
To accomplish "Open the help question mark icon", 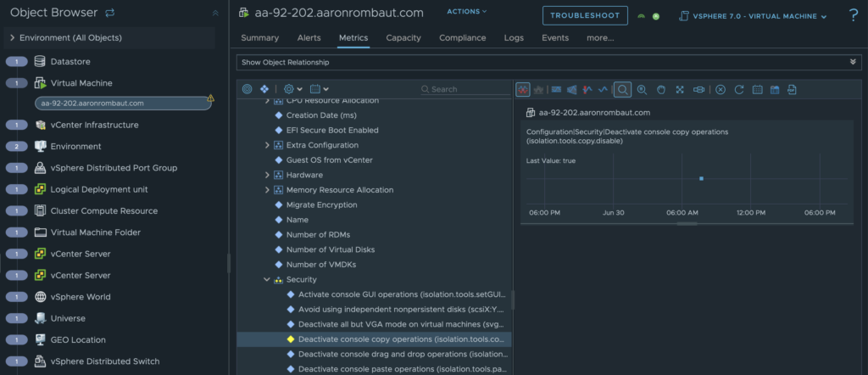I will [853, 15].
